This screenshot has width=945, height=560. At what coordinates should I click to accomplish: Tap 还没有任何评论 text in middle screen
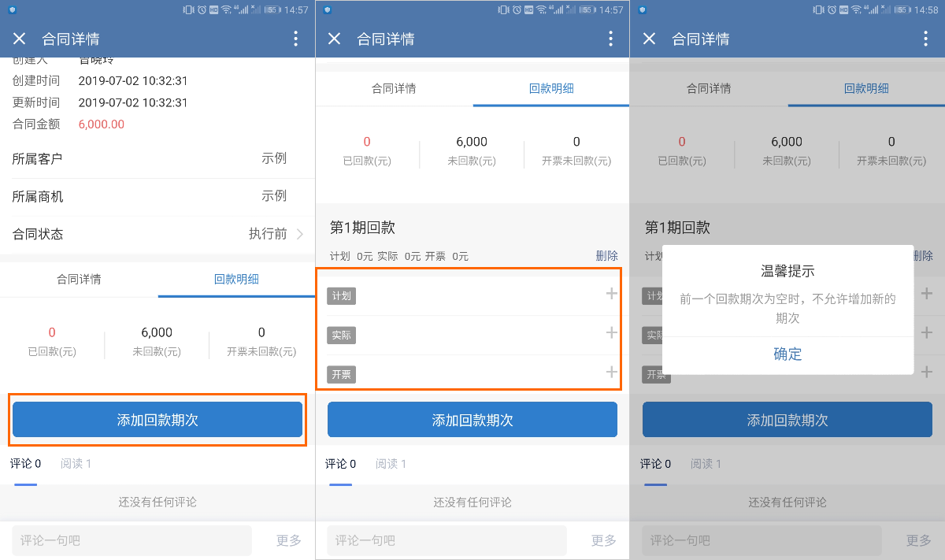pos(472,502)
